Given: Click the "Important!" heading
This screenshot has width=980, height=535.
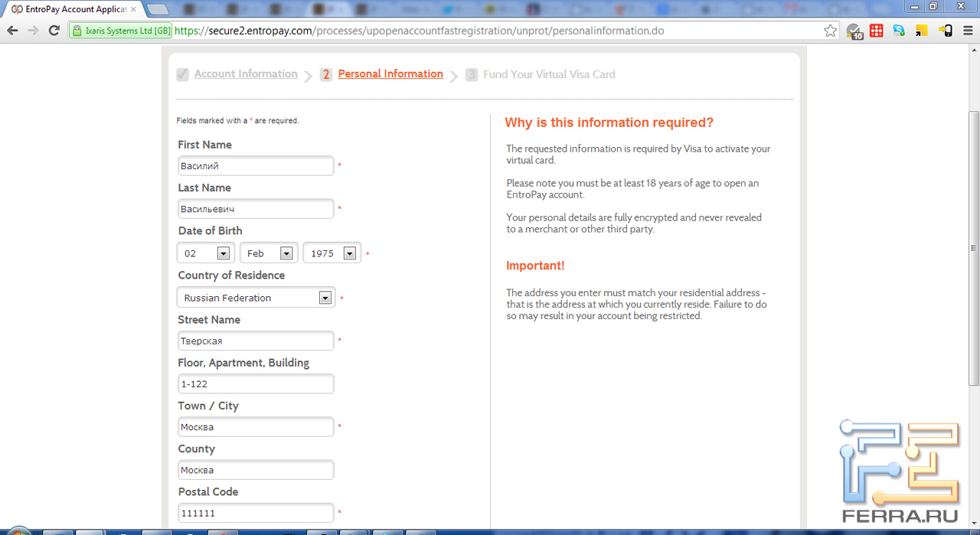Looking at the screenshot, I should pyautogui.click(x=535, y=266).
